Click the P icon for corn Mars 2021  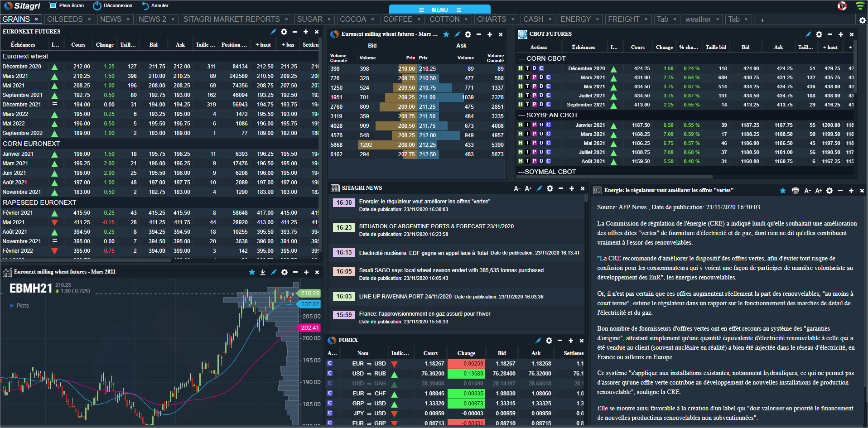click(x=534, y=77)
